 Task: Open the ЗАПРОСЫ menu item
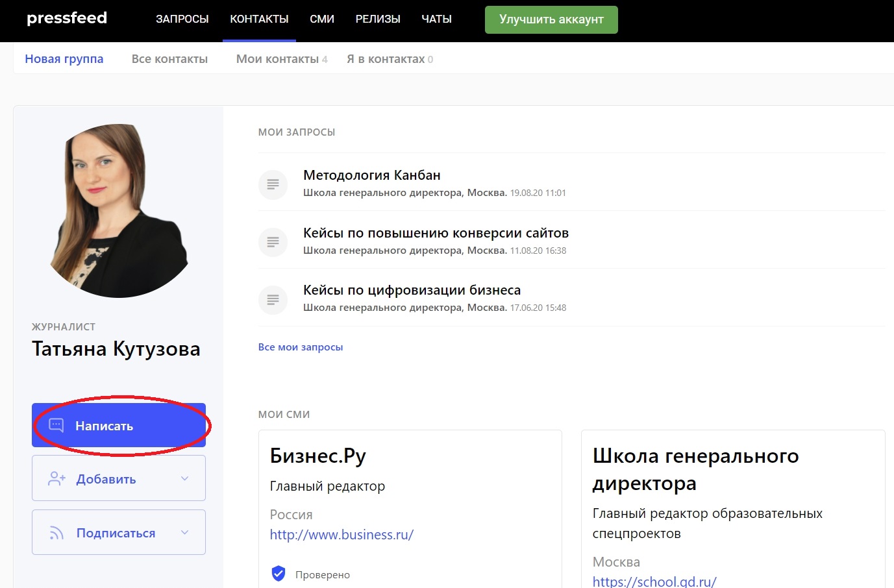click(x=182, y=19)
